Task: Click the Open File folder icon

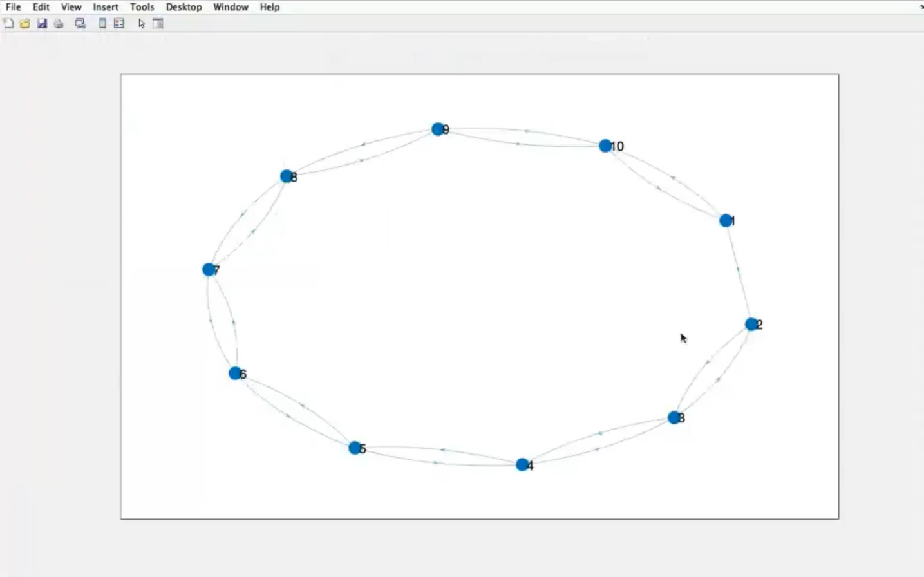Action: point(25,24)
